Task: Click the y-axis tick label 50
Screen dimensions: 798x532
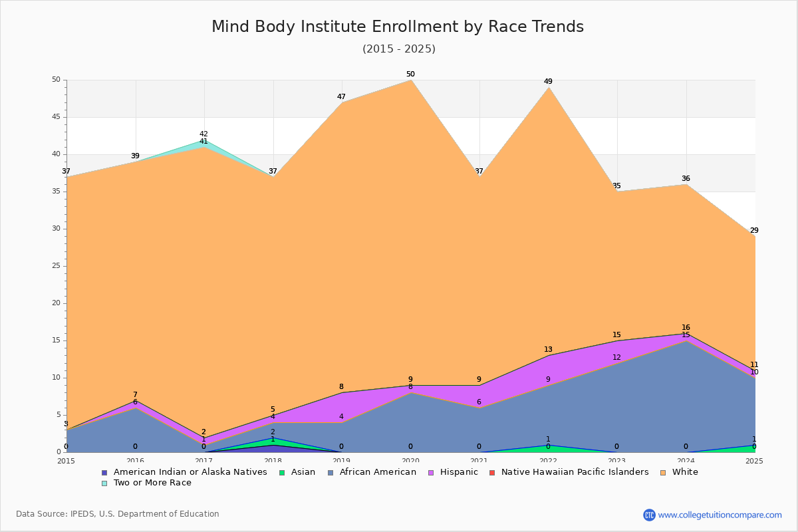Action: 56,80
